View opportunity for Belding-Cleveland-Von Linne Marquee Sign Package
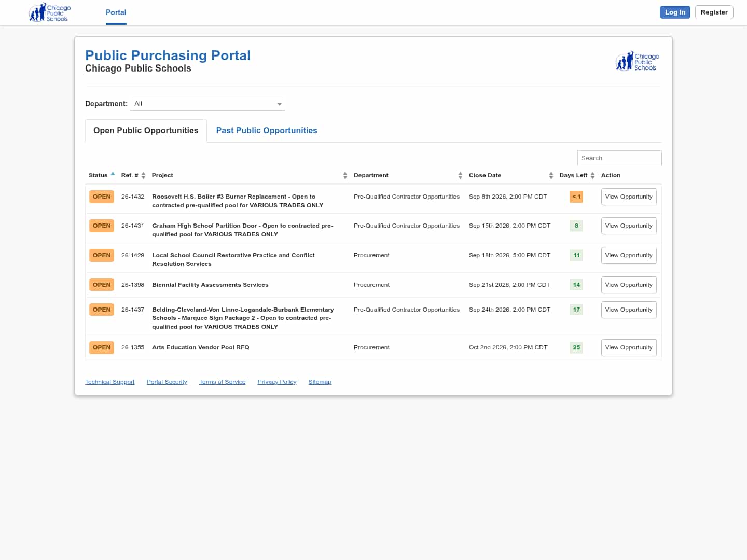Image resolution: width=747 pixels, height=560 pixels. click(629, 310)
